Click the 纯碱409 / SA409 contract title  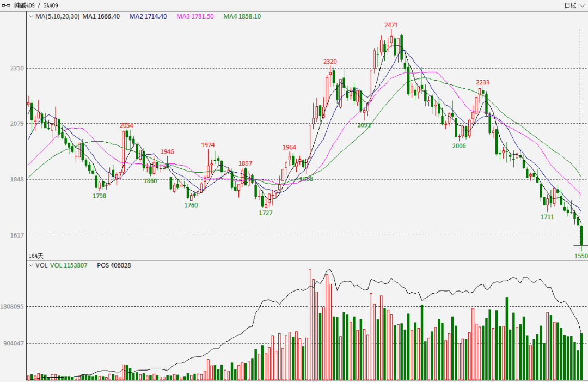pyautogui.click(x=36, y=5)
